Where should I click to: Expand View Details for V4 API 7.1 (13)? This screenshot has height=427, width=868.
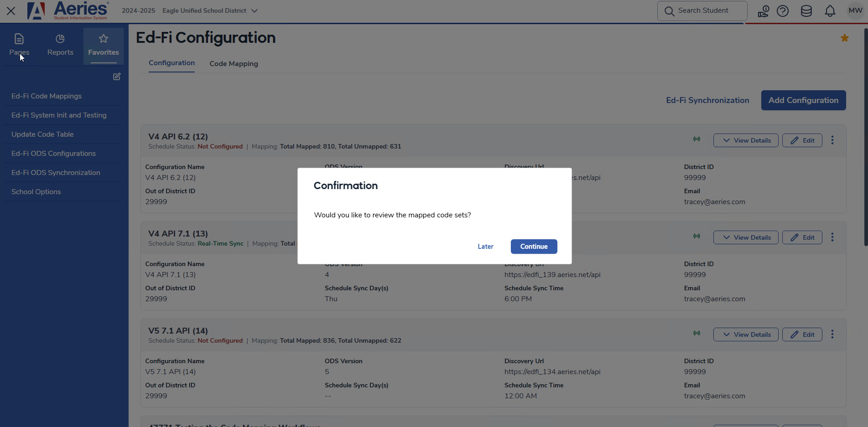[x=746, y=237]
